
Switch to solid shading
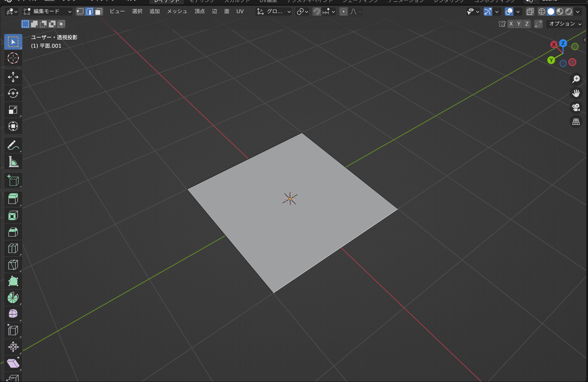pos(551,11)
